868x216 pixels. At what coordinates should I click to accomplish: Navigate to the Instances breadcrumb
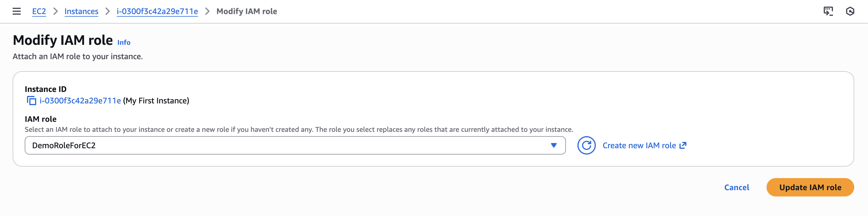(81, 11)
